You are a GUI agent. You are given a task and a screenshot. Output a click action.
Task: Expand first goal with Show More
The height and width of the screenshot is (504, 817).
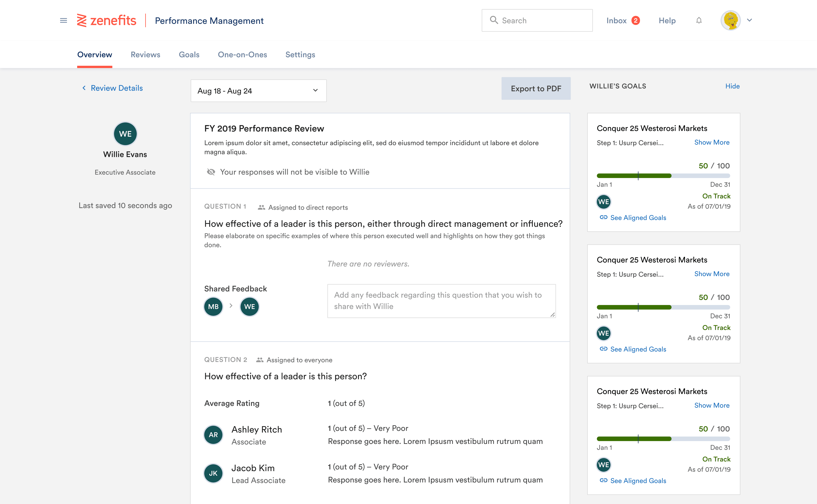(x=712, y=142)
